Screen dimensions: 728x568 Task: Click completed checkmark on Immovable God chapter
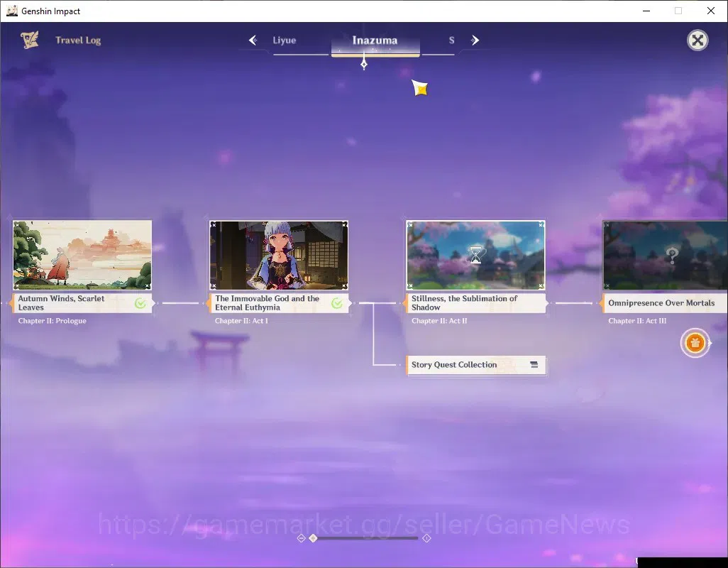pos(337,303)
